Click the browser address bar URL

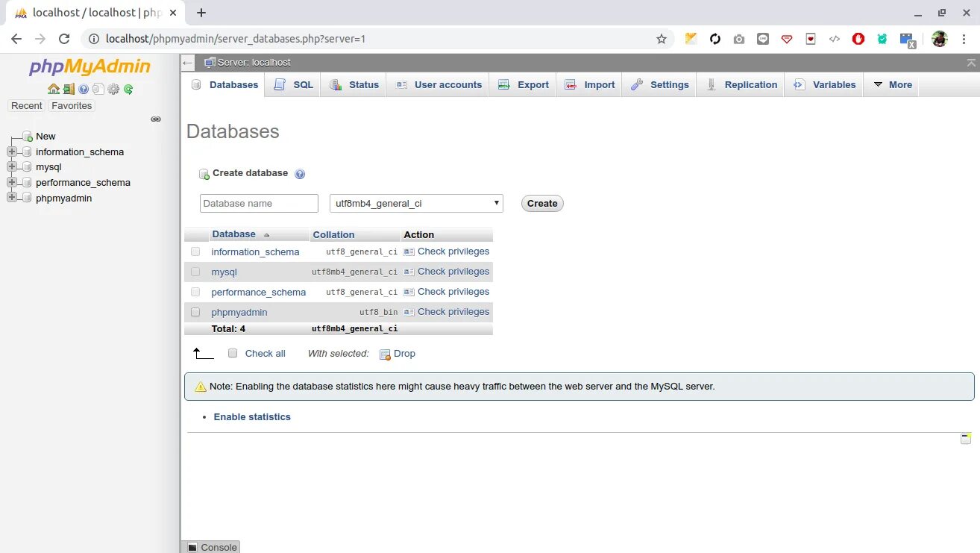(x=236, y=39)
